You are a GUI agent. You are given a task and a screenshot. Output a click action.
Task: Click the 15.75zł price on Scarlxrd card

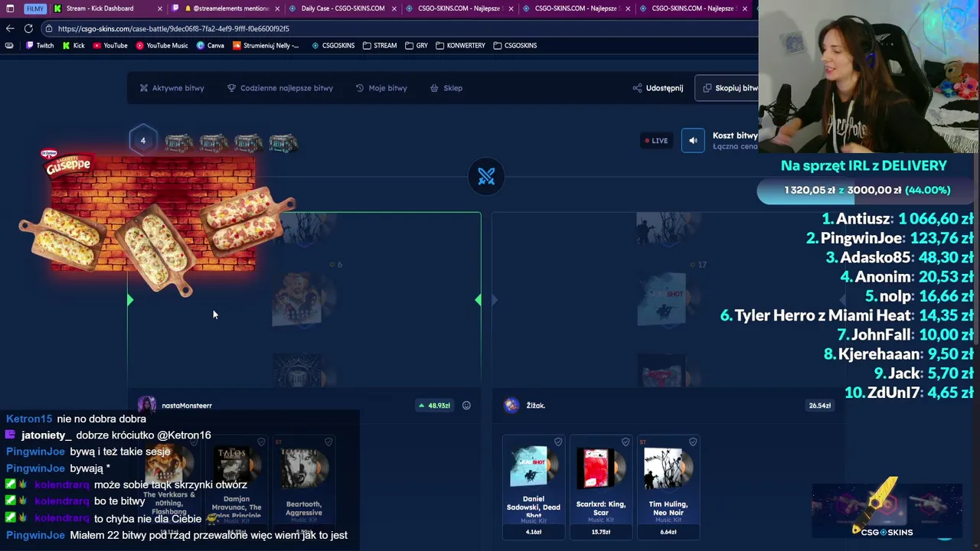coord(601,532)
